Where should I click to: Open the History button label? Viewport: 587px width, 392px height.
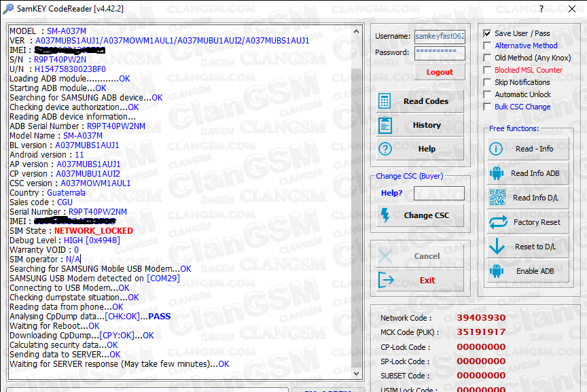coord(427,125)
